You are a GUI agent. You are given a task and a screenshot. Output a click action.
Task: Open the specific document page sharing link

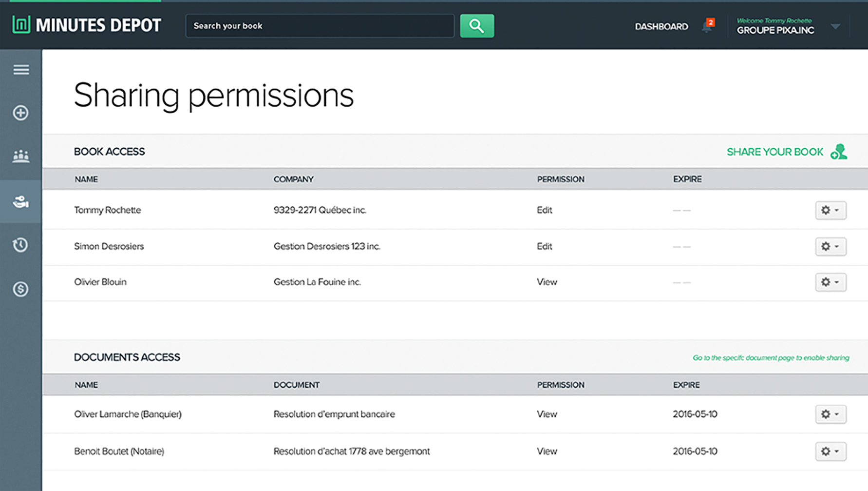click(x=770, y=357)
